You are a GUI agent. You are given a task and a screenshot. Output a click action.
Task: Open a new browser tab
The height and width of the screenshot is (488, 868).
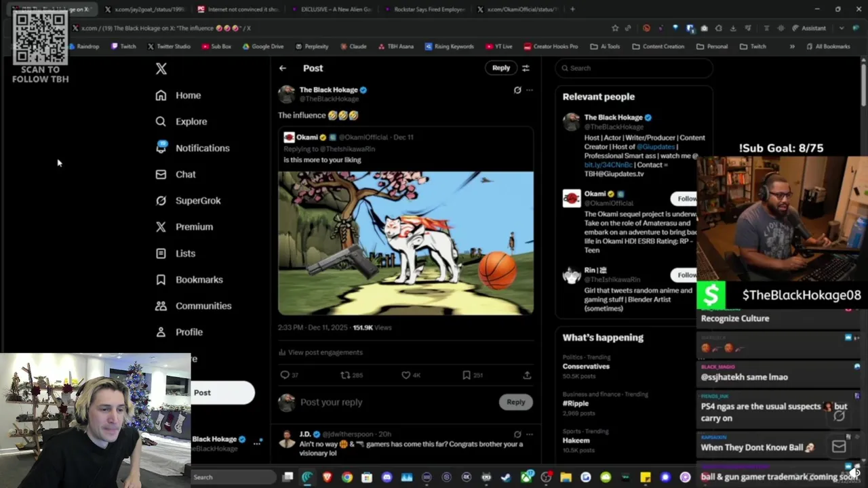coord(572,9)
